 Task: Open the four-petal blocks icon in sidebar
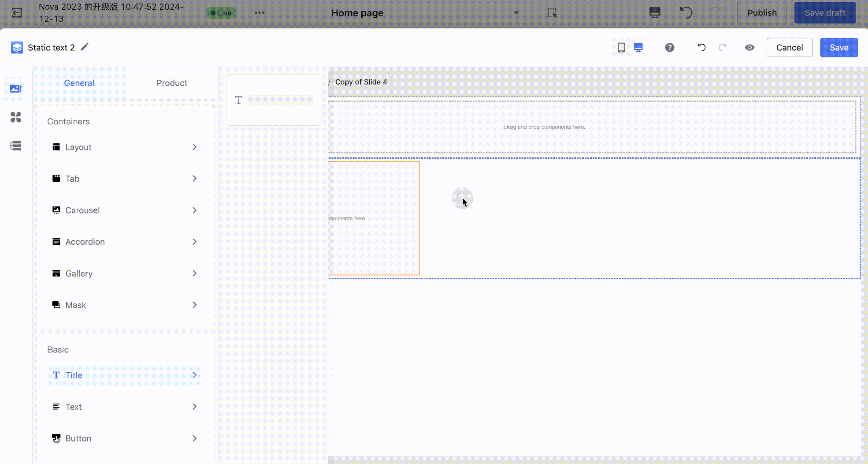point(16,117)
